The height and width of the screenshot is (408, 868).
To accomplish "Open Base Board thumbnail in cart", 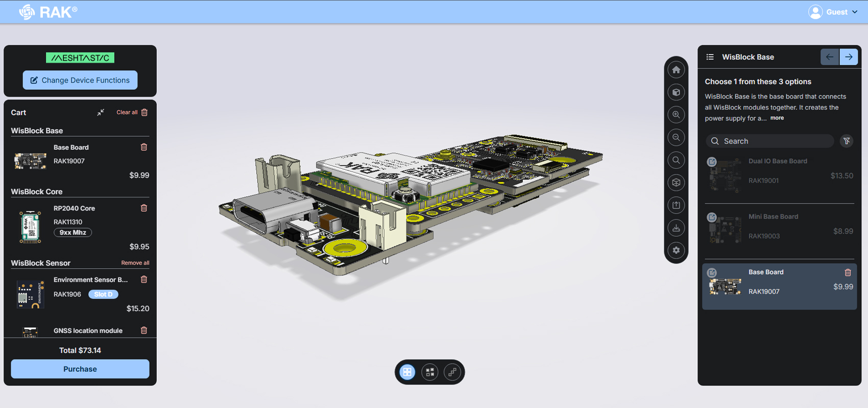I will pyautogui.click(x=30, y=161).
